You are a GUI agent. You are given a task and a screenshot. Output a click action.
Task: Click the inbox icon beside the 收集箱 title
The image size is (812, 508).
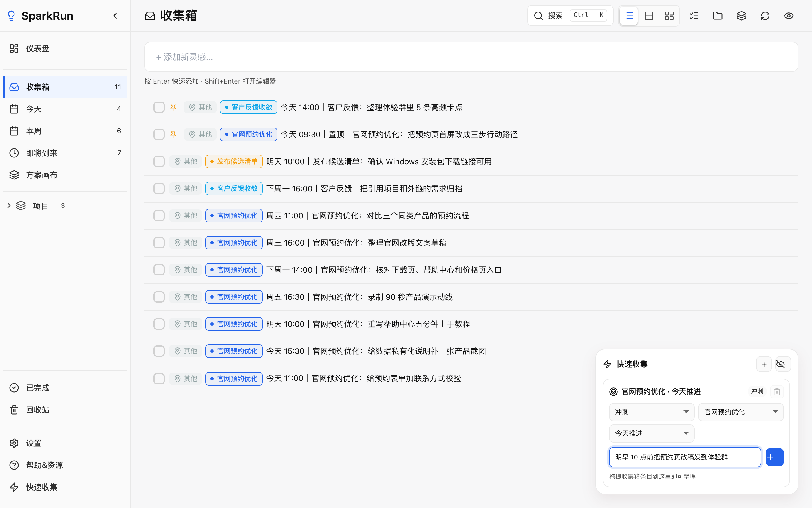click(x=150, y=16)
